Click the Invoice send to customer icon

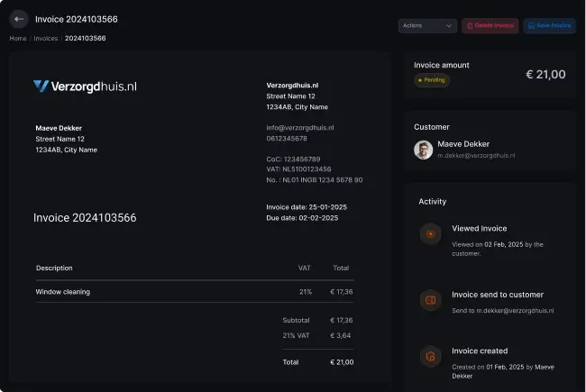[431, 299]
